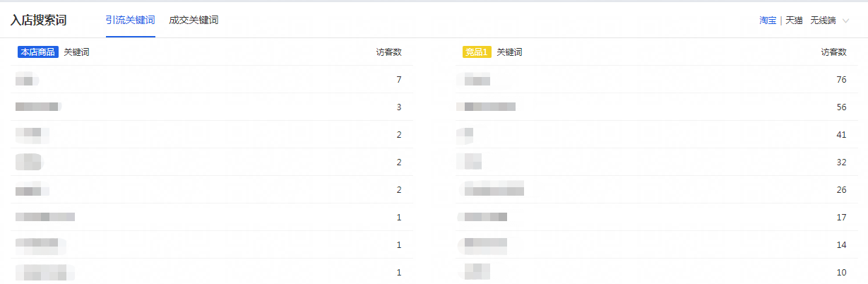Open the 成交关键词 tab

coord(194,20)
